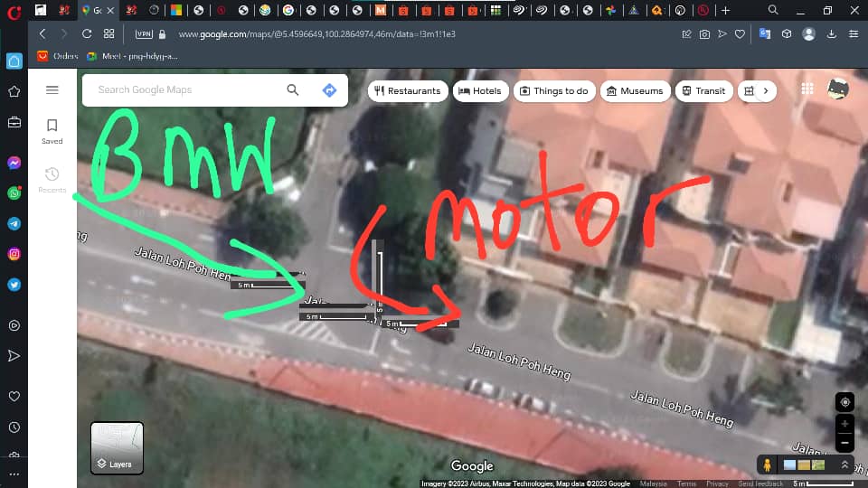Open Messenger in the Opera sidebar
This screenshot has width=868, height=488.
(14, 163)
